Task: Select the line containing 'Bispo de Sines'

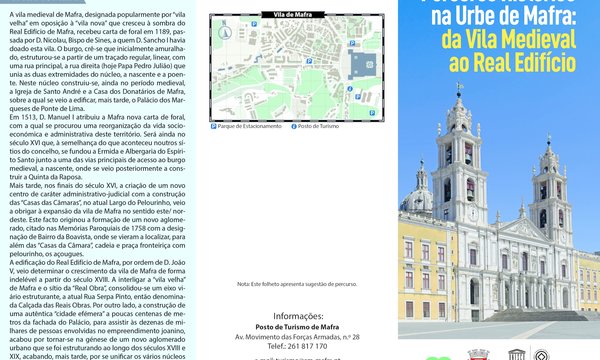Action: pos(97,40)
